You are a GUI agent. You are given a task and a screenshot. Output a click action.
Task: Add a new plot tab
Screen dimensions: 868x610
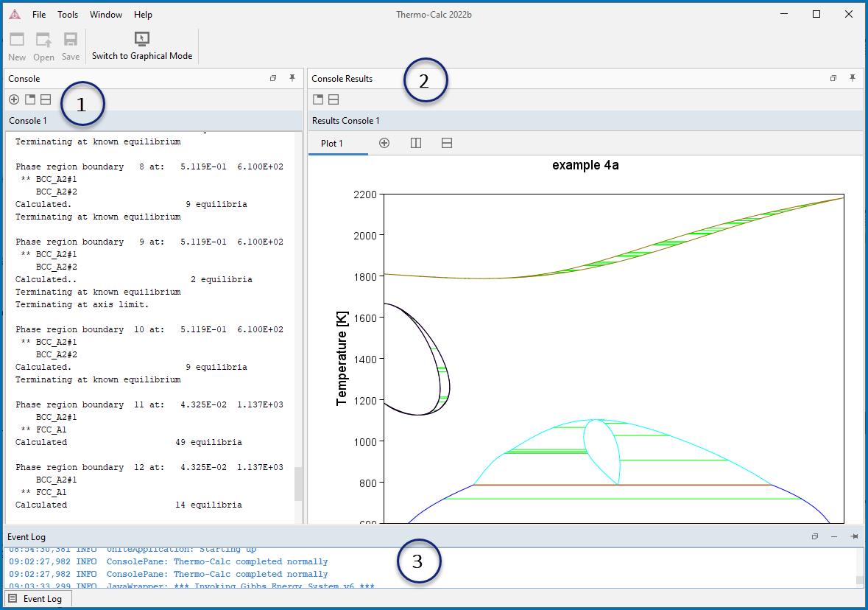(x=384, y=144)
